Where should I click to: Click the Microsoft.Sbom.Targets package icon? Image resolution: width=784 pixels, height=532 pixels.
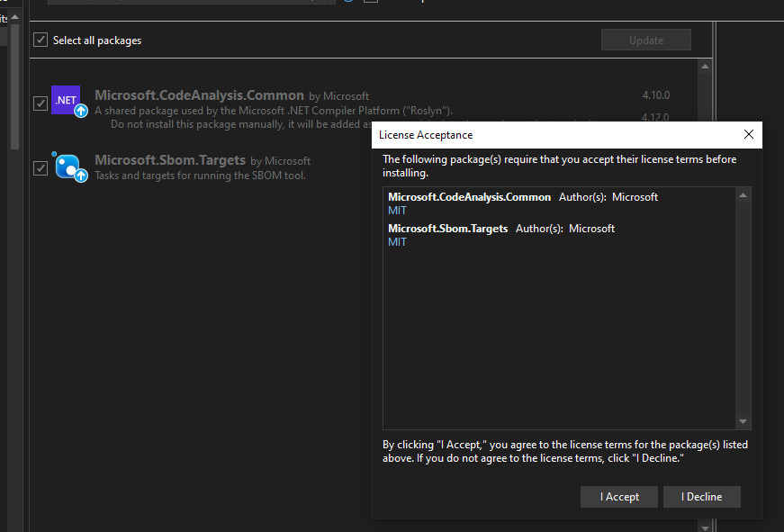pyautogui.click(x=69, y=167)
